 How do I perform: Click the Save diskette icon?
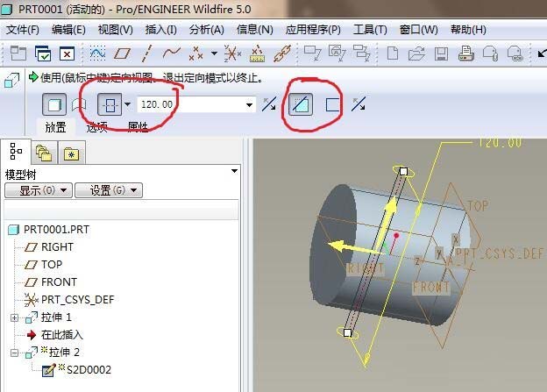pyautogui.click(x=441, y=54)
